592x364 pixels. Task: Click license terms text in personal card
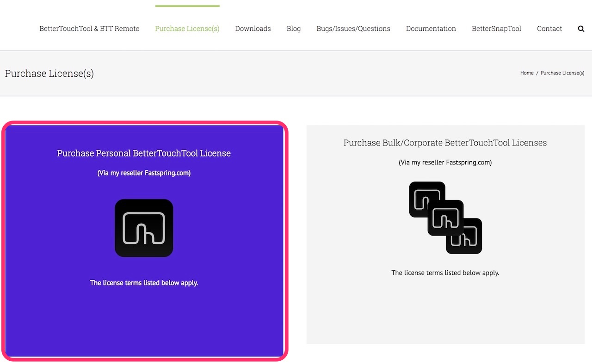click(x=144, y=283)
